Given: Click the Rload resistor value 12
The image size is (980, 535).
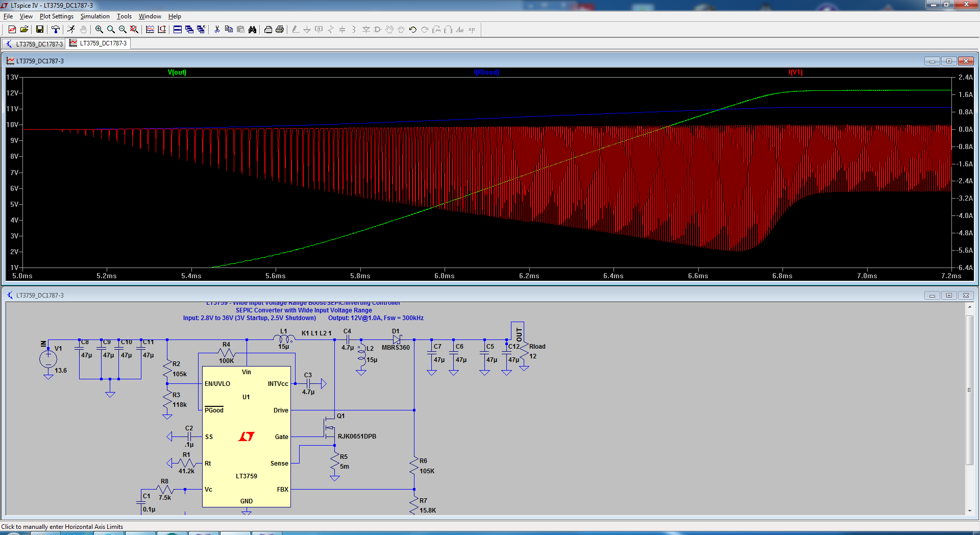Looking at the screenshot, I should click(x=533, y=356).
